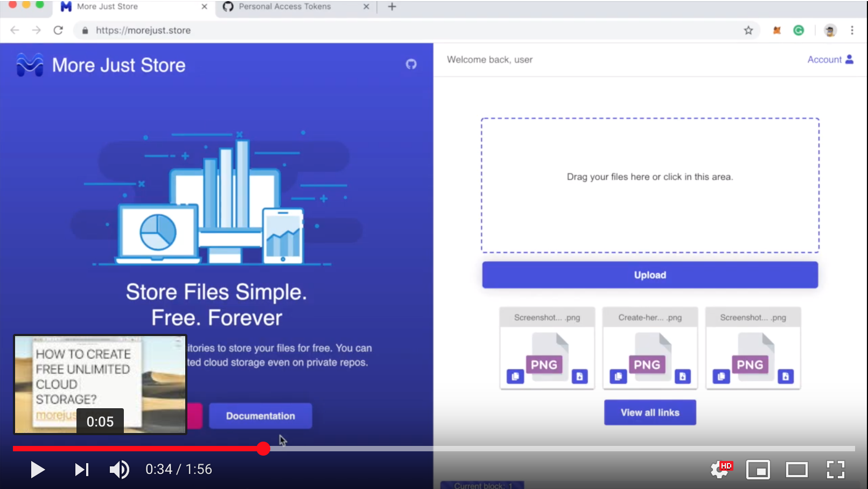Open the Chrome profile avatar
The width and height of the screenshot is (868, 489).
point(830,31)
